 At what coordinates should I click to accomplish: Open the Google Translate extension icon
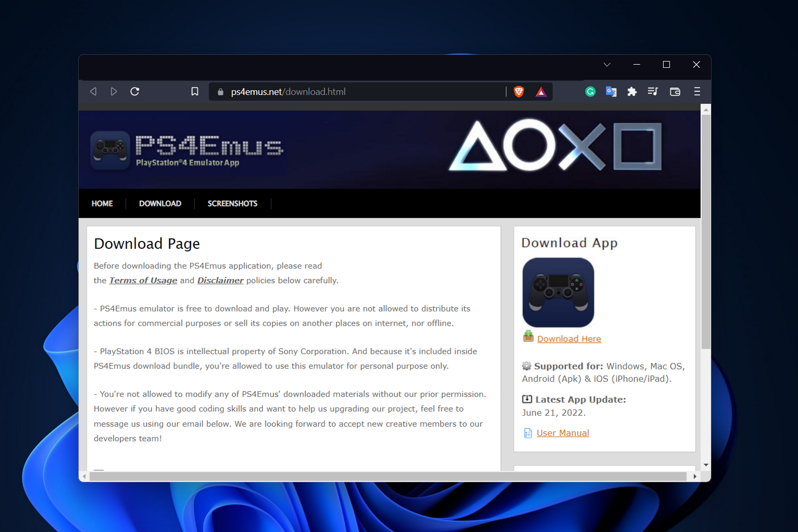point(611,91)
